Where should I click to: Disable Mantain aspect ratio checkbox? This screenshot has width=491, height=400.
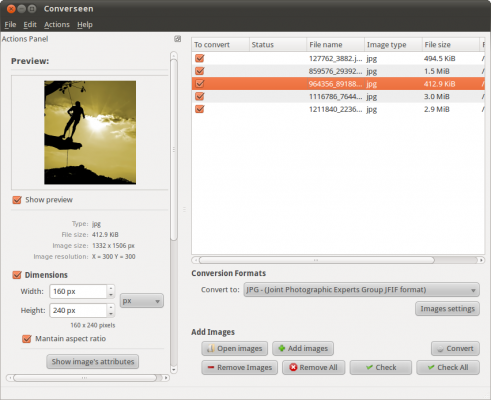27,339
